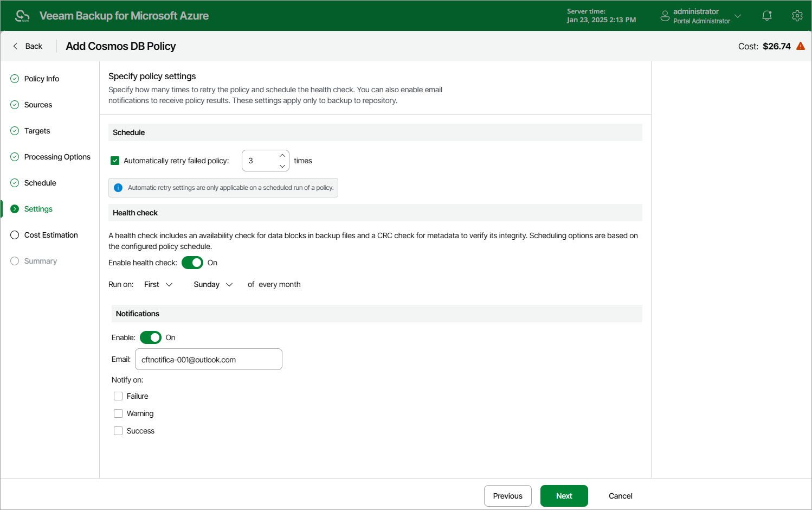Click the Email address input field
Image resolution: width=812 pixels, height=510 pixels.
209,359
